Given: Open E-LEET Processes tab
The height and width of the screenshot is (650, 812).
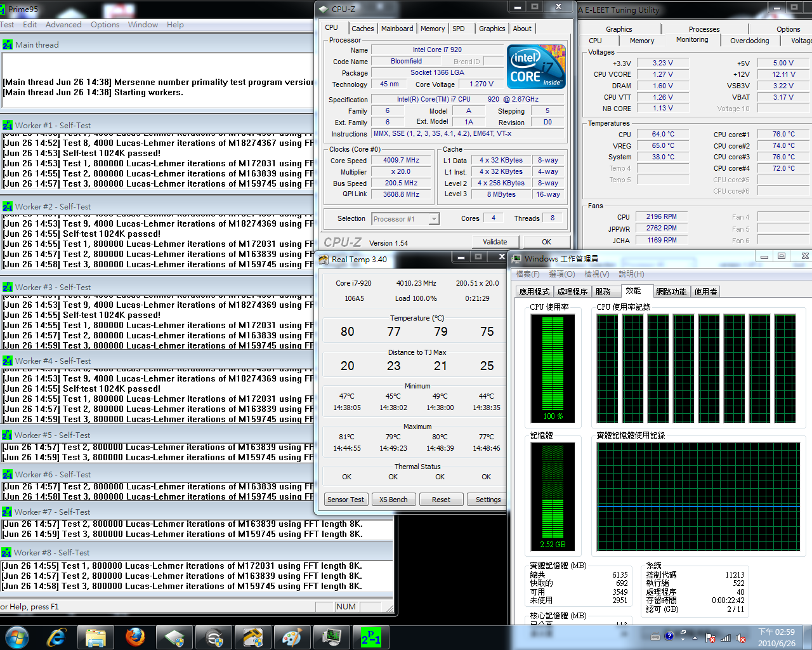Looking at the screenshot, I should click(x=704, y=29).
